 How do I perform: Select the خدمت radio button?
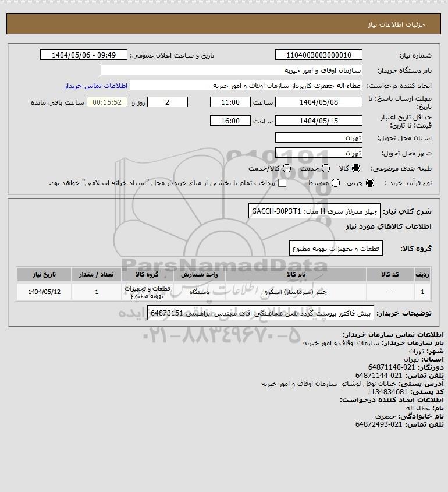tap(326, 168)
